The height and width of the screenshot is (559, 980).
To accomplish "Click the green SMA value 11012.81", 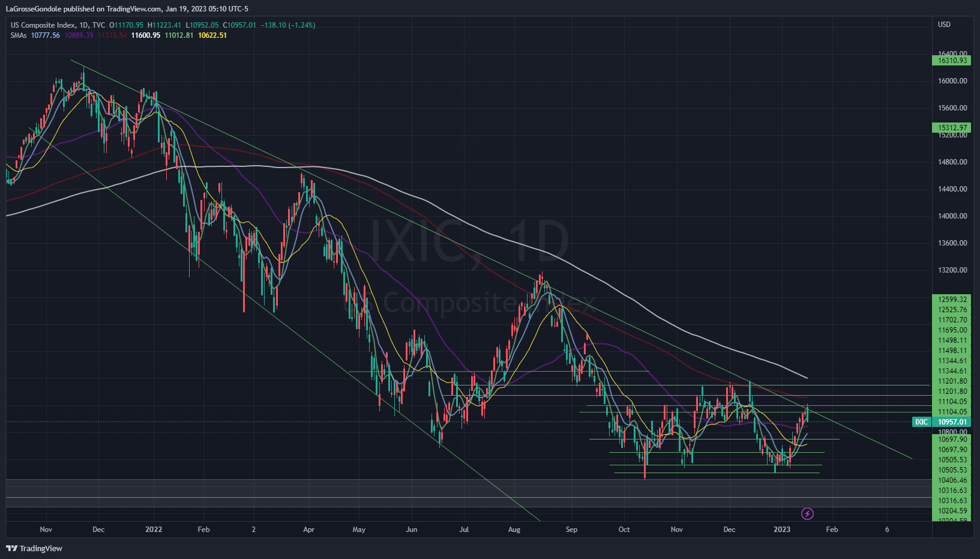I will (179, 35).
